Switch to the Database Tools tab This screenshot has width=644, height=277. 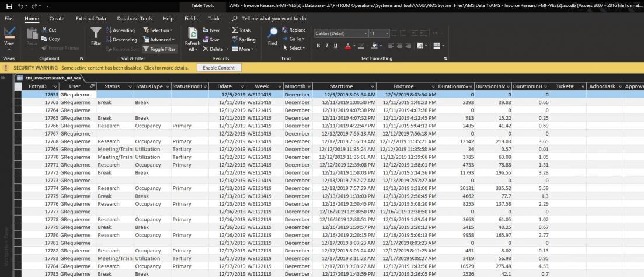click(x=136, y=19)
